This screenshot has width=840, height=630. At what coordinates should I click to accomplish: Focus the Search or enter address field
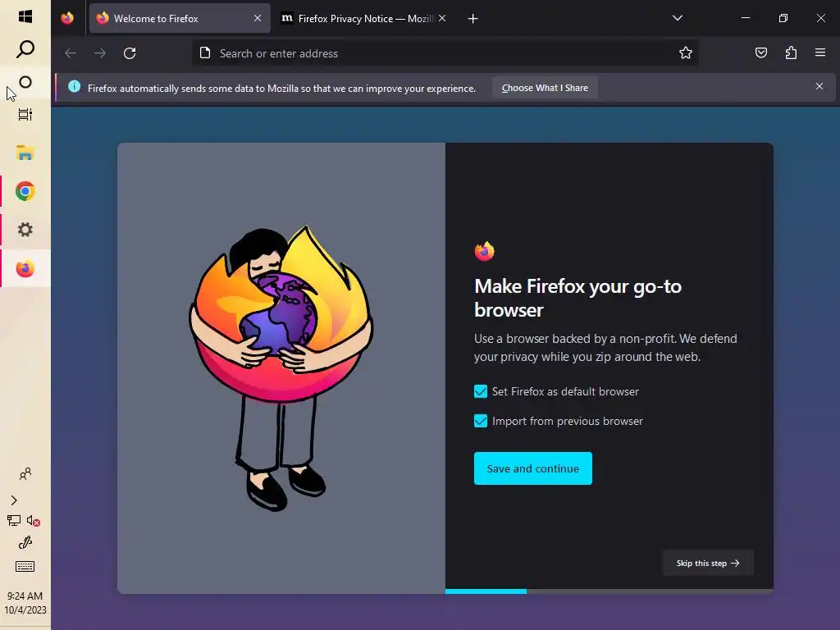(445, 53)
